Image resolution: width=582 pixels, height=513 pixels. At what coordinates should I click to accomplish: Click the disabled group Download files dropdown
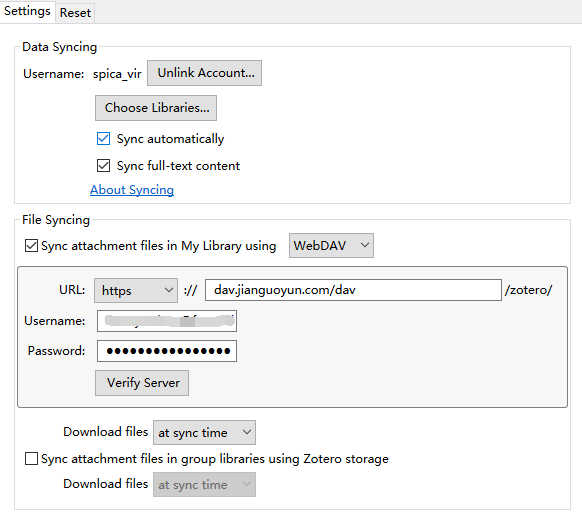(x=205, y=484)
